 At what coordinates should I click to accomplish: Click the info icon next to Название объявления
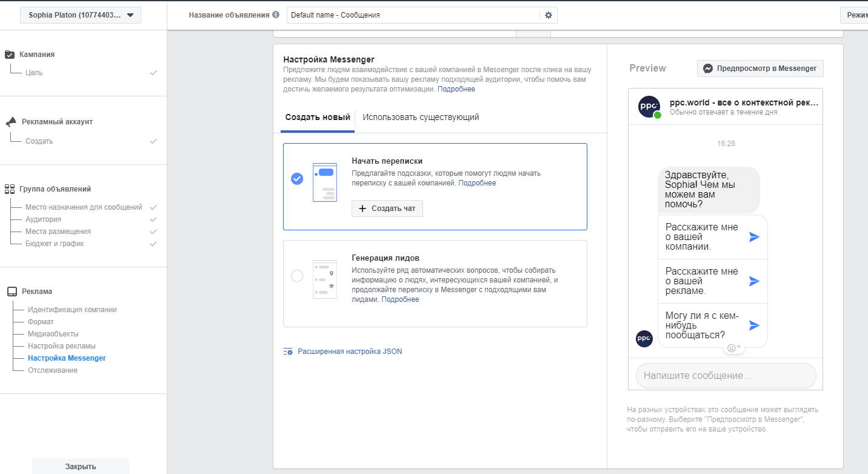pos(276,15)
